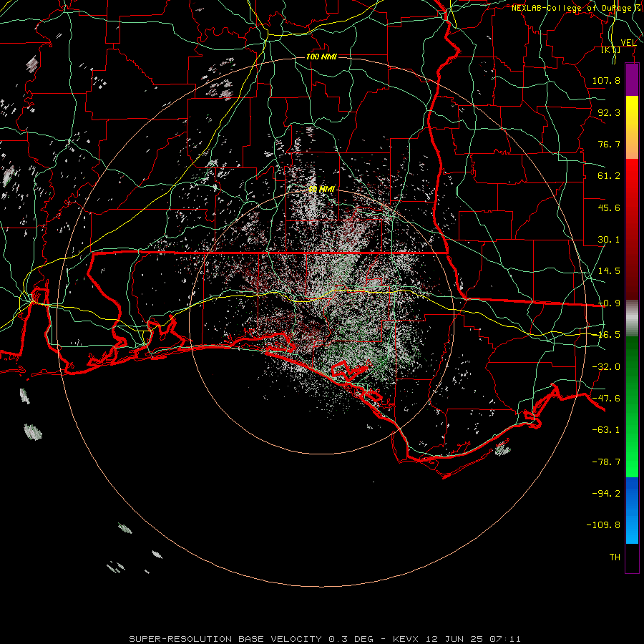
Task: Select the 92.3 legend value
Action: (x=609, y=112)
